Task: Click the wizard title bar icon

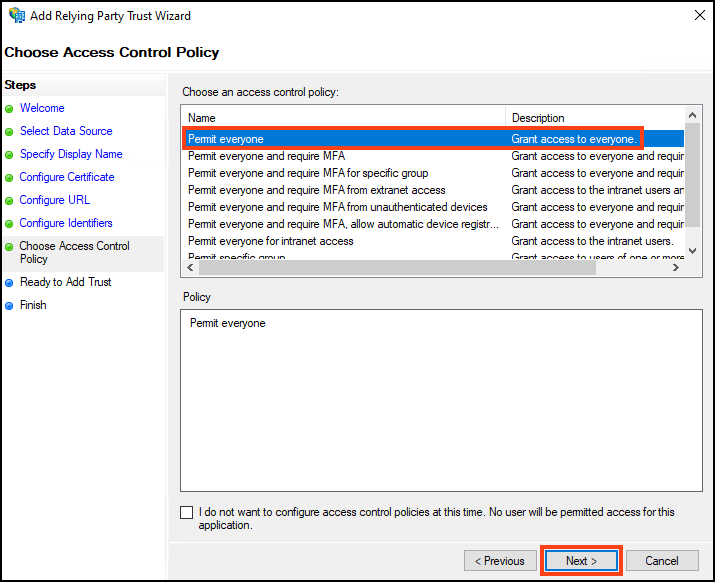Action: click(x=17, y=15)
